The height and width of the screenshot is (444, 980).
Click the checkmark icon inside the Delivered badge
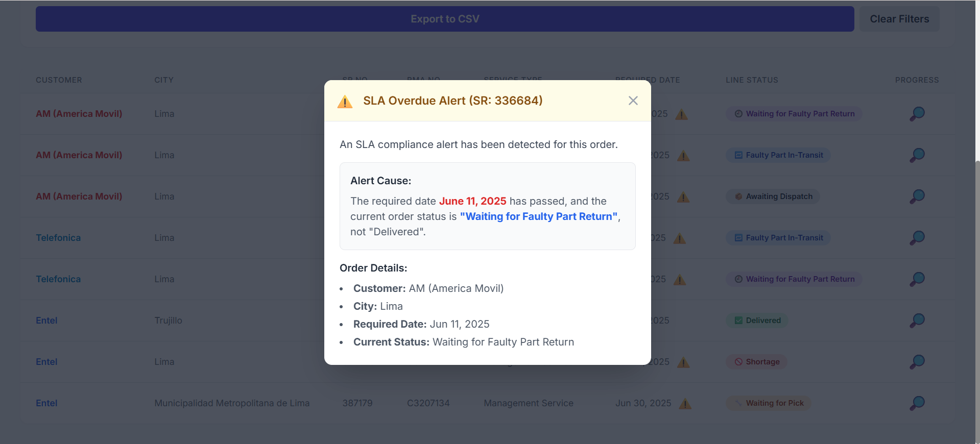(x=738, y=320)
